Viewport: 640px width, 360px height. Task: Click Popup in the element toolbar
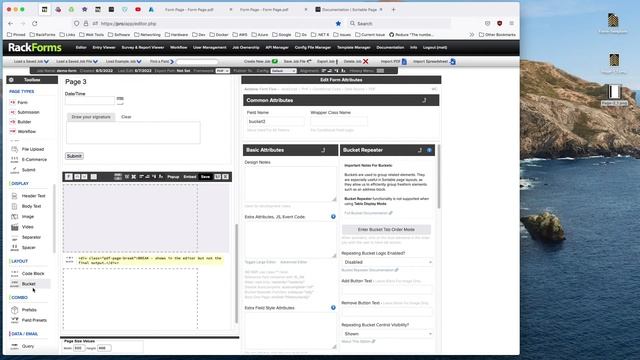[x=173, y=177]
